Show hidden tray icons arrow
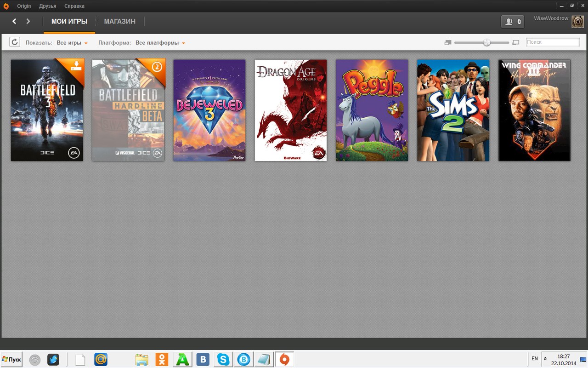This screenshot has height=368, width=588. 545,358
